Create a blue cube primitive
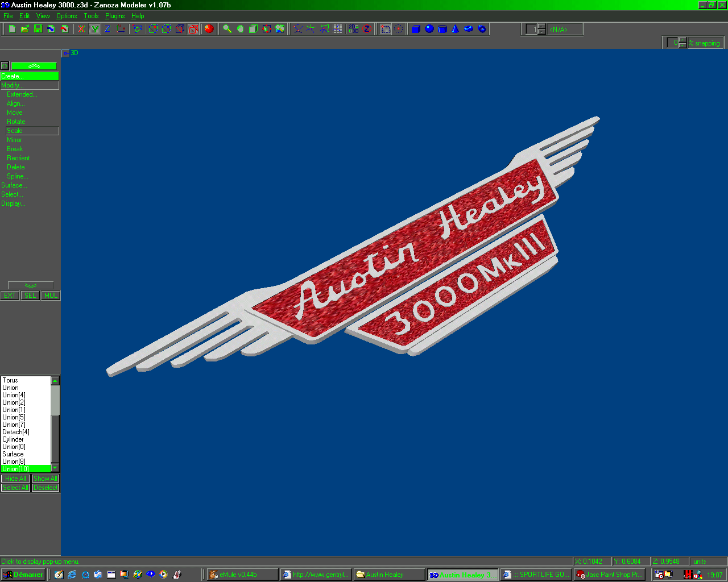The height and width of the screenshot is (582, 728). 416,29
